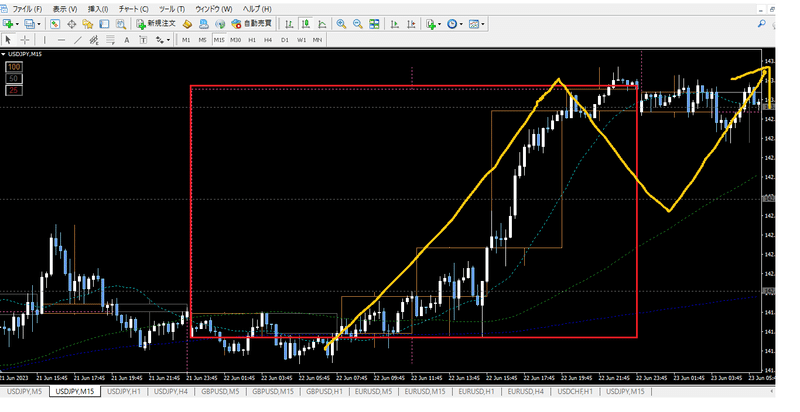Screen dimensions: 800x412
Task: Click the 25 button on chart
Action: (x=14, y=90)
